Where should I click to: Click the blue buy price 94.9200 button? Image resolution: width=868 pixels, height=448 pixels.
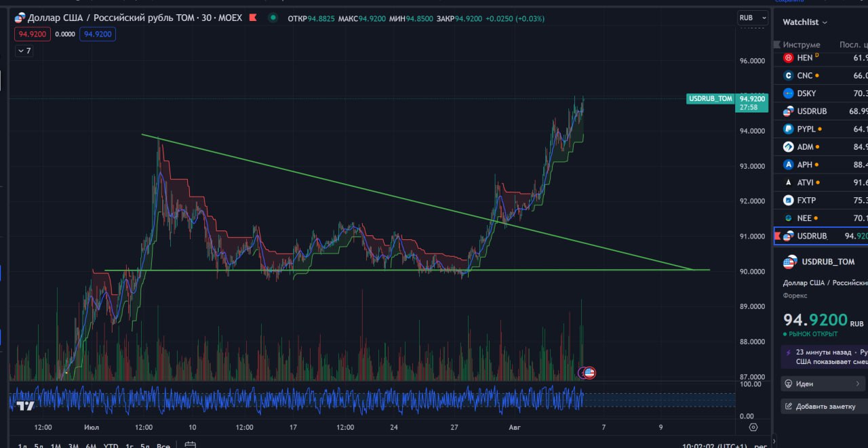point(97,34)
